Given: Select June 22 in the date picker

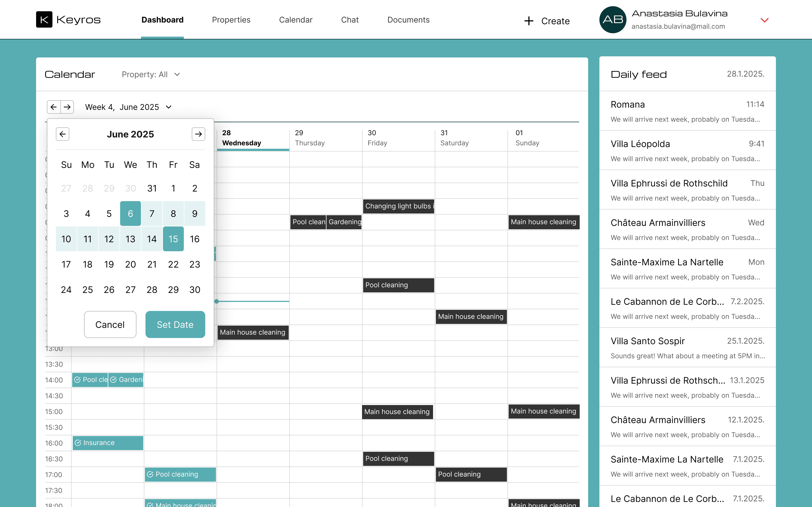Looking at the screenshot, I should coord(173,264).
